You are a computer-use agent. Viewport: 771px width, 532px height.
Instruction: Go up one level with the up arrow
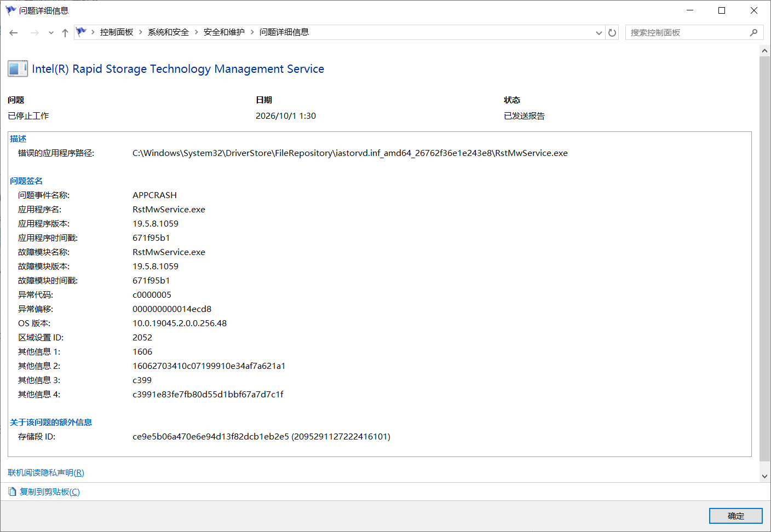[x=65, y=33]
